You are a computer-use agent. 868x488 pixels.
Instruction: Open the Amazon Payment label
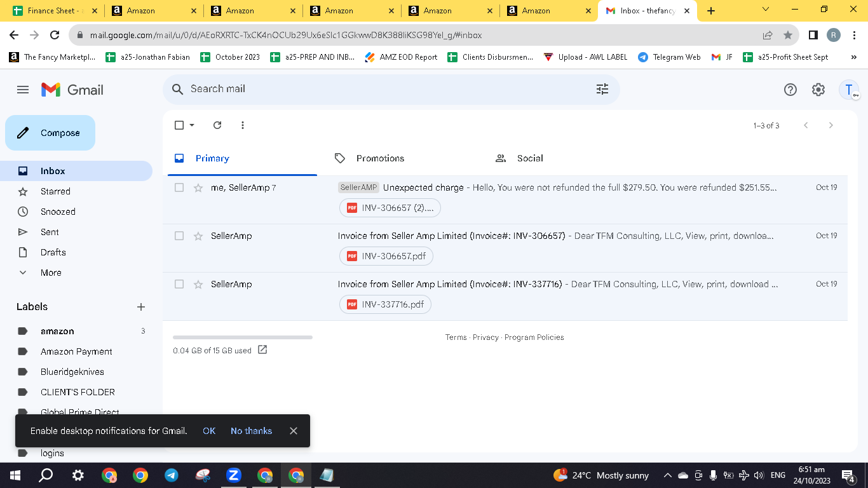(76, 351)
